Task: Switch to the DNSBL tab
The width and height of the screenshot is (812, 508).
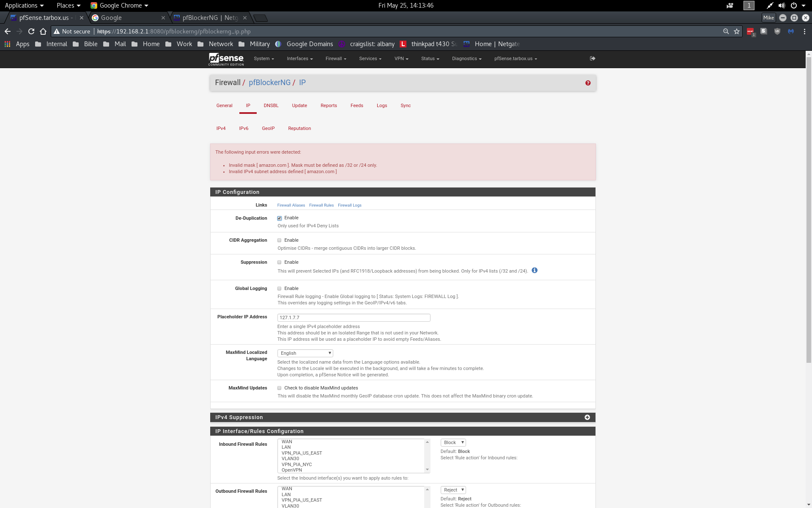Action: tap(271, 105)
